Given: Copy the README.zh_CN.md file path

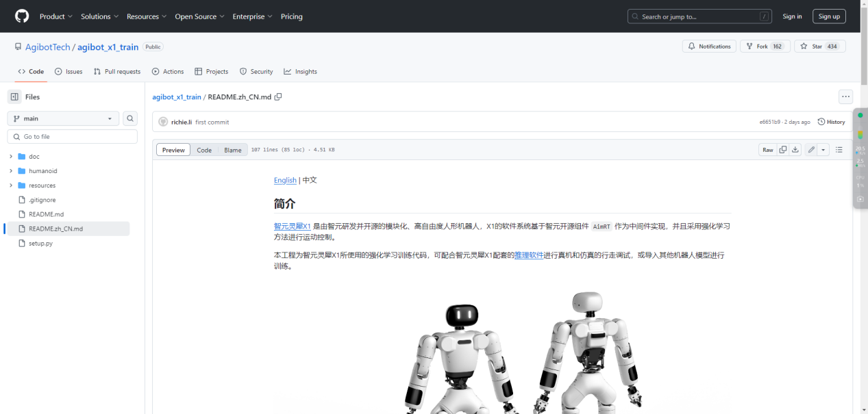Looking at the screenshot, I should point(278,97).
